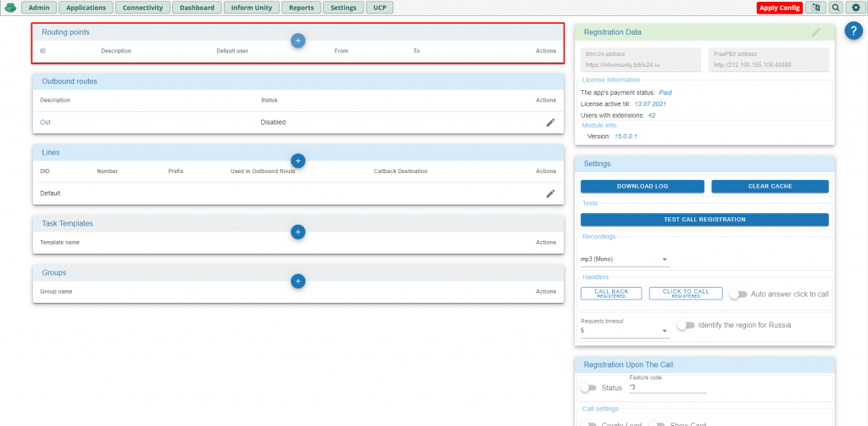Click the Test Call Registration button

click(x=704, y=220)
